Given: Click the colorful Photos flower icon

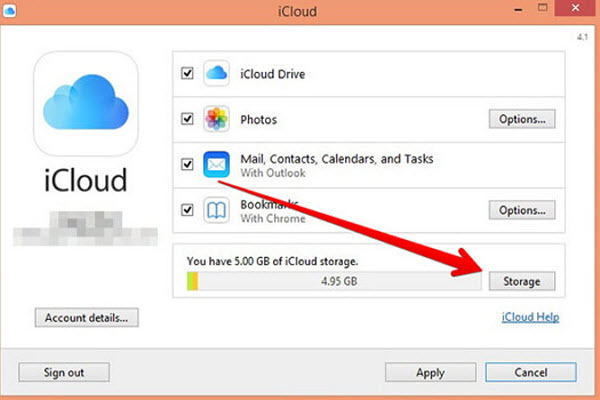Looking at the screenshot, I should [x=217, y=119].
